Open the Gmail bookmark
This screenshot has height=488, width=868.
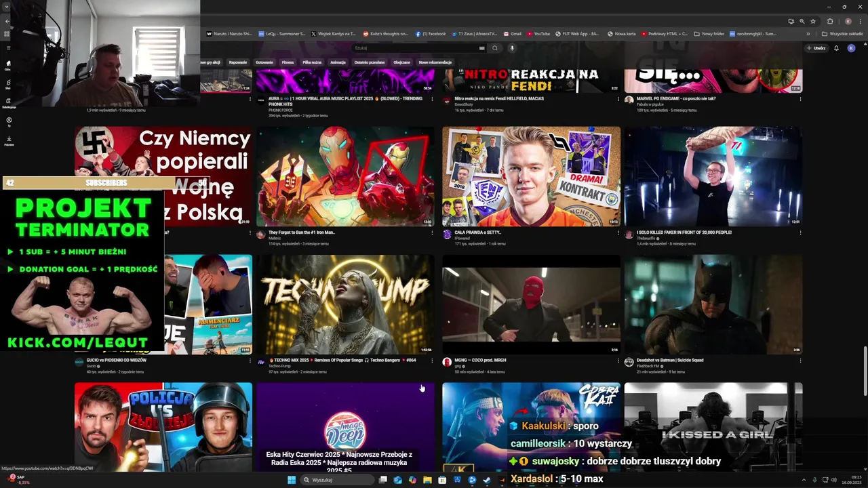click(512, 33)
